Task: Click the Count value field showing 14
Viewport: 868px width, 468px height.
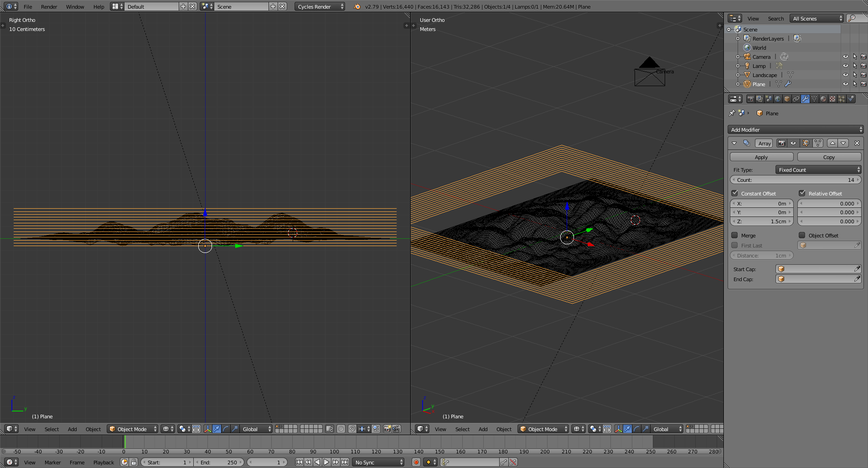Action: [796, 180]
